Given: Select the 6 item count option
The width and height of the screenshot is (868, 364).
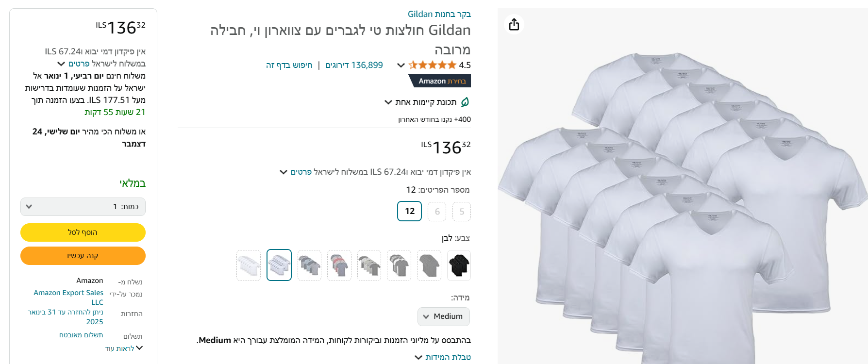Looking at the screenshot, I should (437, 212).
